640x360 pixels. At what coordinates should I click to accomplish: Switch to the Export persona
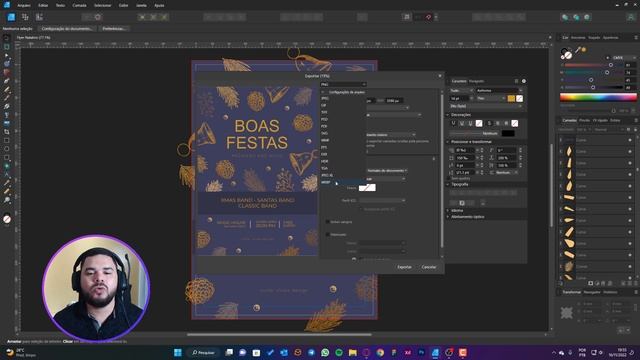coord(39,17)
